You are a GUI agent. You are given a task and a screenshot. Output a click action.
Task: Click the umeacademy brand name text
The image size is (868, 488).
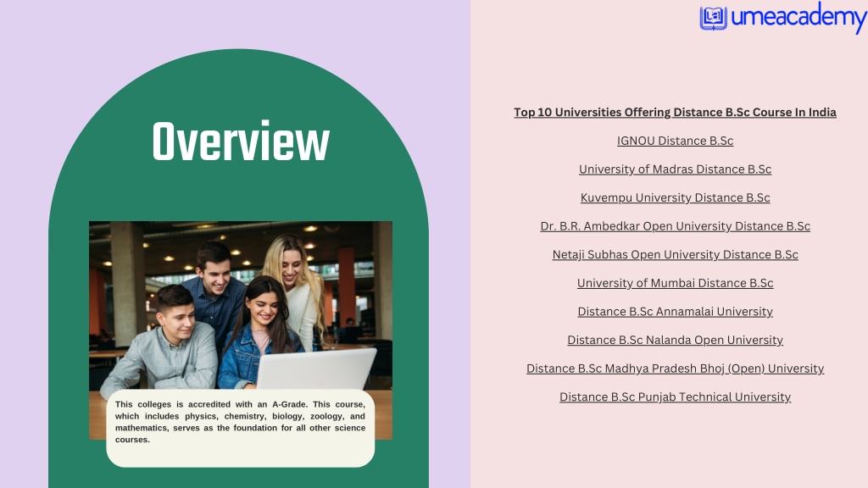pos(798,19)
